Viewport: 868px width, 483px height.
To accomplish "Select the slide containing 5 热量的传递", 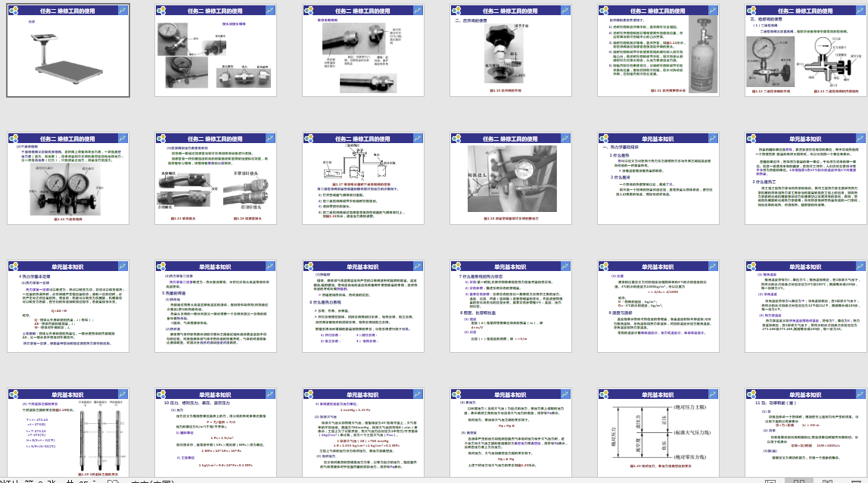I will [x=216, y=307].
